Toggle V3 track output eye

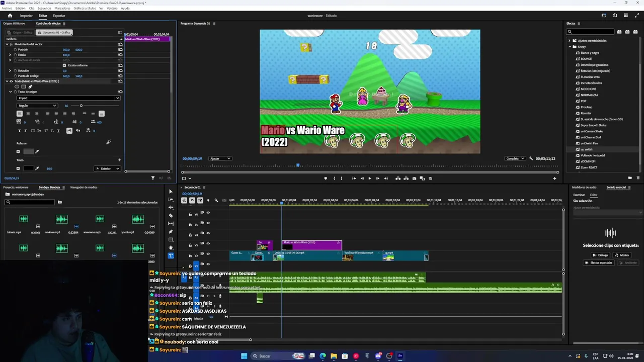[208, 243]
